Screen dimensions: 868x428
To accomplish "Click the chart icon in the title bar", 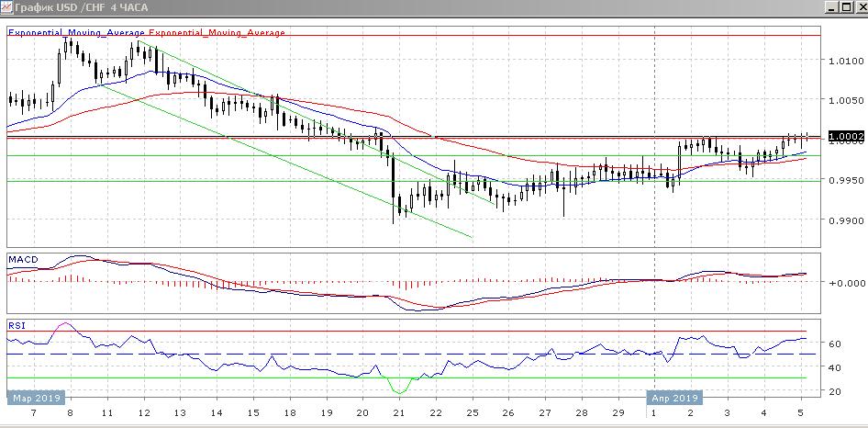I will 6,6.
